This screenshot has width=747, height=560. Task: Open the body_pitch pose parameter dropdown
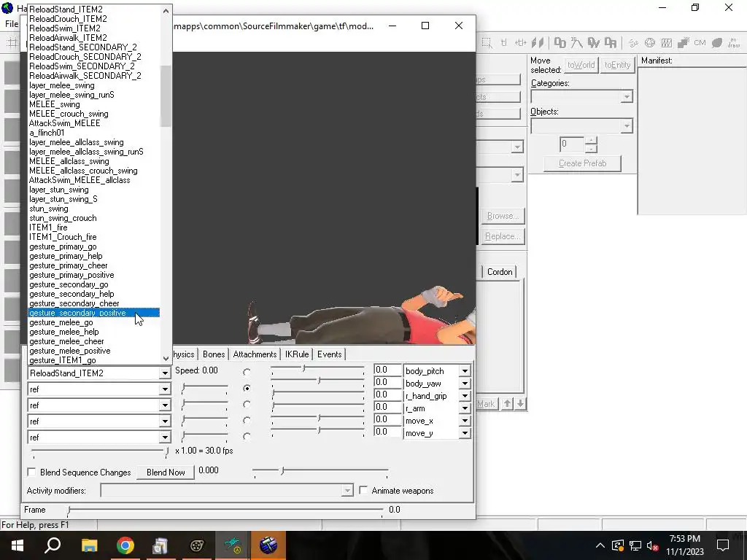(x=465, y=371)
